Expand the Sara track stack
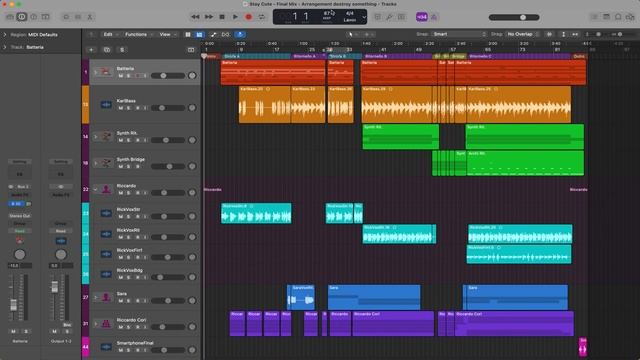This screenshot has height=360, width=640. [x=96, y=297]
